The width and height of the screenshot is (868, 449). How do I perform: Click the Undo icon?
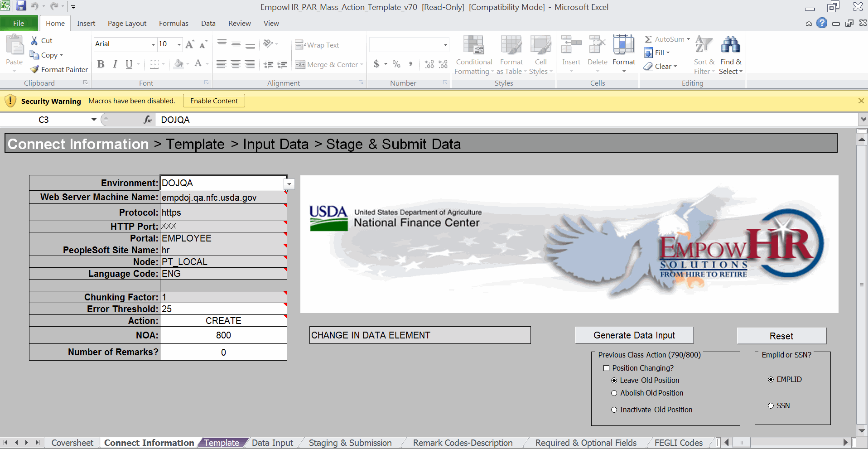[x=34, y=6]
